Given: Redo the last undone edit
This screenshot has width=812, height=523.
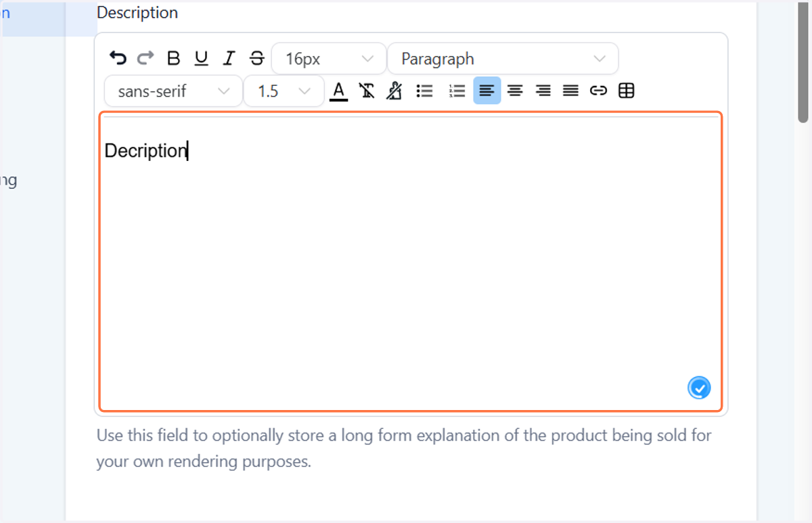Looking at the screenshot, I should (x=145, y=58).
